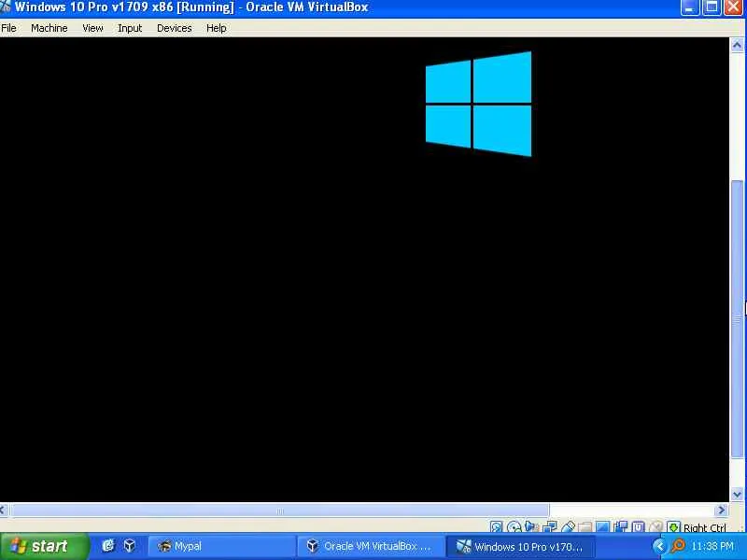This screenshot has height=560, width=747.
Task: Click the taskbar clock showing 11:38 PM
Action: tap(712, 546)
